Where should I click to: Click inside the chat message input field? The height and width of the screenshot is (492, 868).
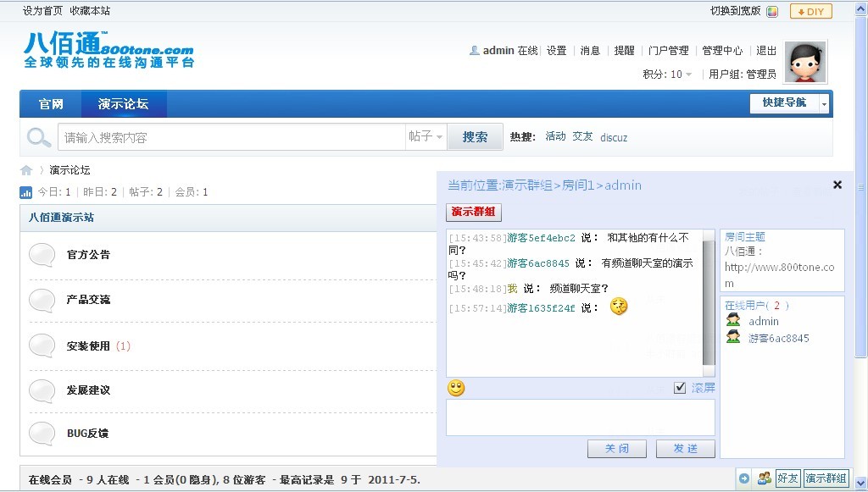point(580,417)
